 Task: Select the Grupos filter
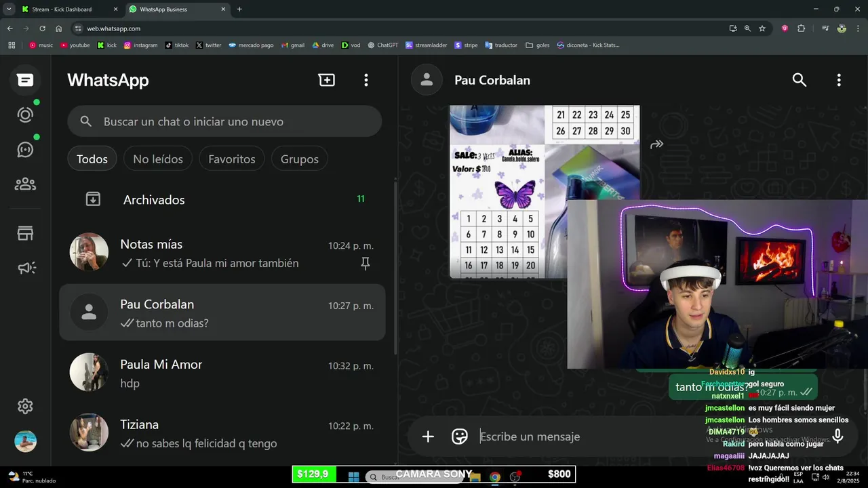click(x=300, y=159)
